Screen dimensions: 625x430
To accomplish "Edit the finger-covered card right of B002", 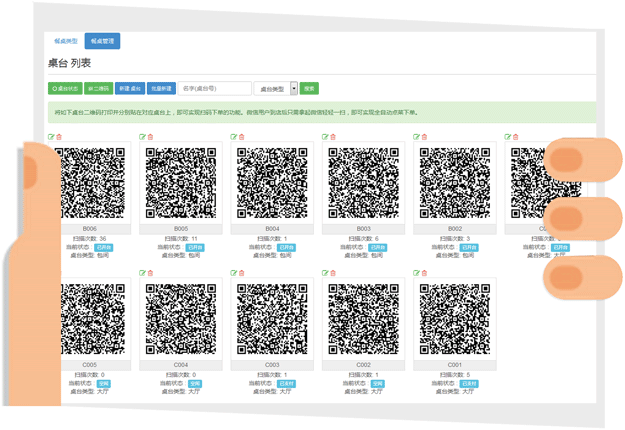I will [507, 137].
